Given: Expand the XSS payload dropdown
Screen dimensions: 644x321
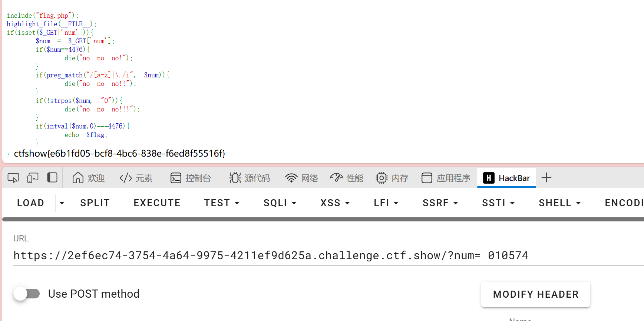Looking at the screenshot, I should (x=335, y=203).
